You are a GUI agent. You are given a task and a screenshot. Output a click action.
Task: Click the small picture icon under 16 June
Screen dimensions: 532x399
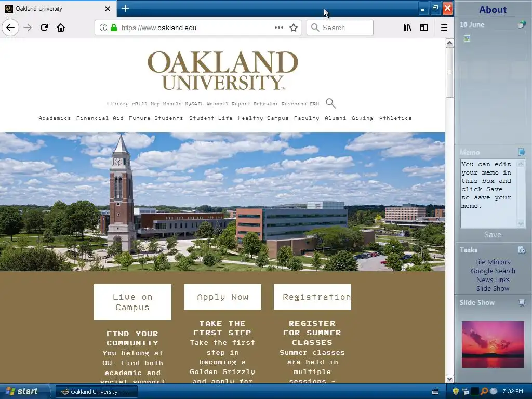[467, 38]
